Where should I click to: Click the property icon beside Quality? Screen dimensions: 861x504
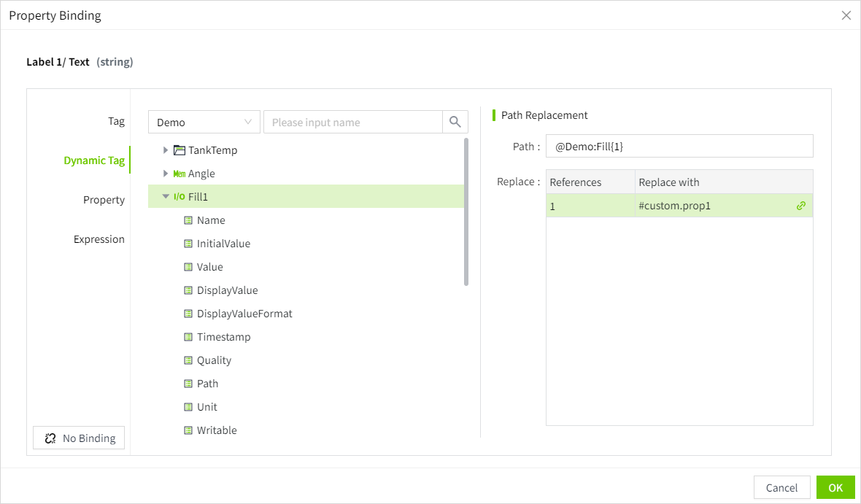tap(188, 360)
